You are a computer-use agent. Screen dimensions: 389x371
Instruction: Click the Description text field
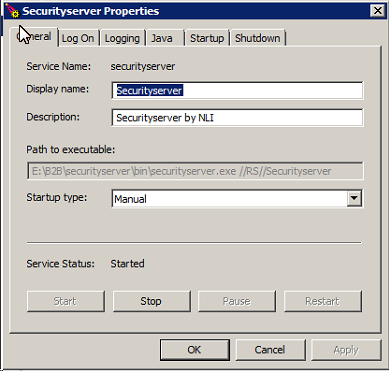pos(237,118)
